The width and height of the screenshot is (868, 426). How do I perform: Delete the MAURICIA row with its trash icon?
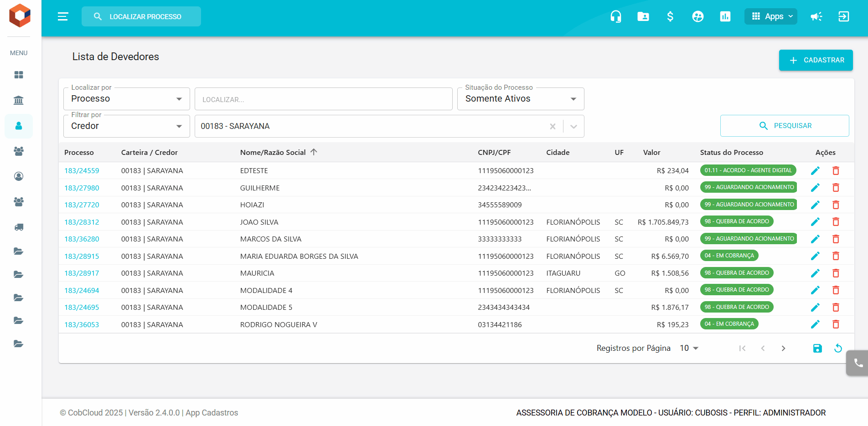(836, 273)
